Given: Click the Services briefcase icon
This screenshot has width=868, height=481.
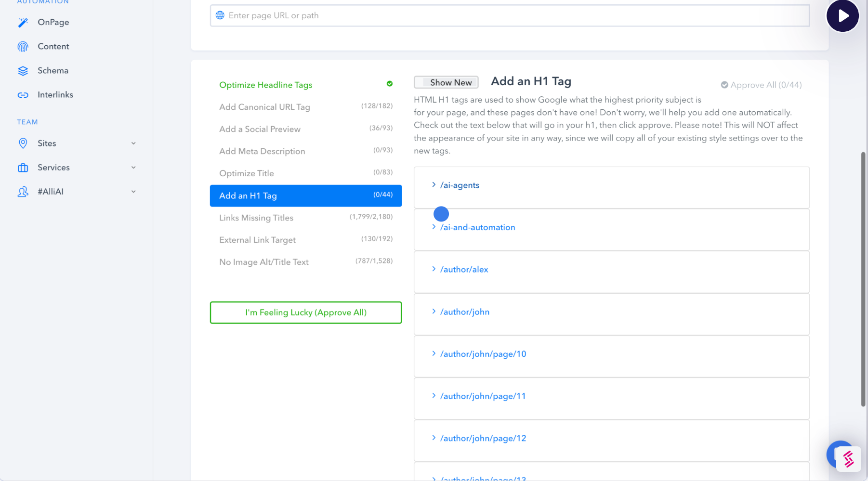Looking at the screenshot, I should 23,168.
